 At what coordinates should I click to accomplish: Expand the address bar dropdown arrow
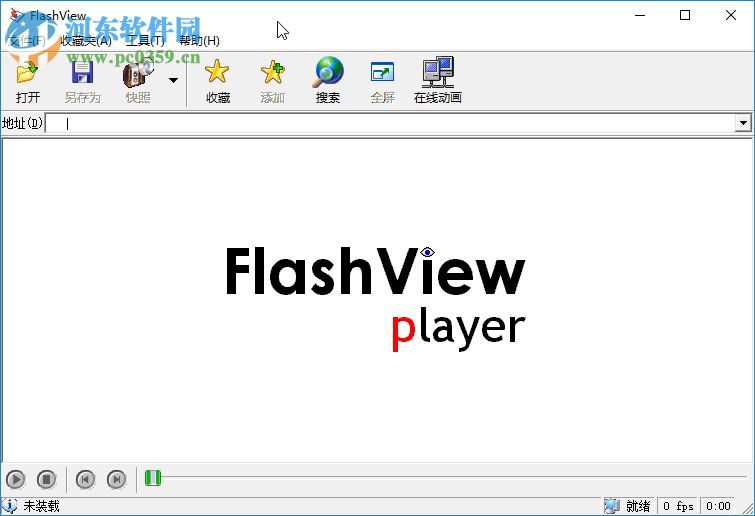click(743, 123)
